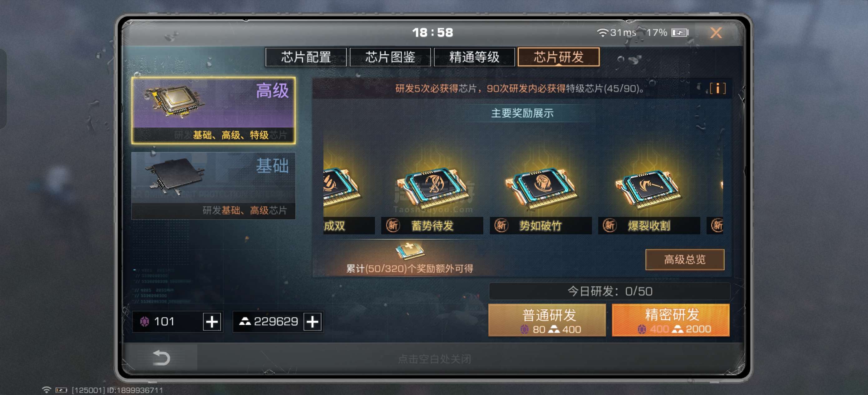Open the info icon beside research rules
868x395 pixels.
click(x=718, y=89)
